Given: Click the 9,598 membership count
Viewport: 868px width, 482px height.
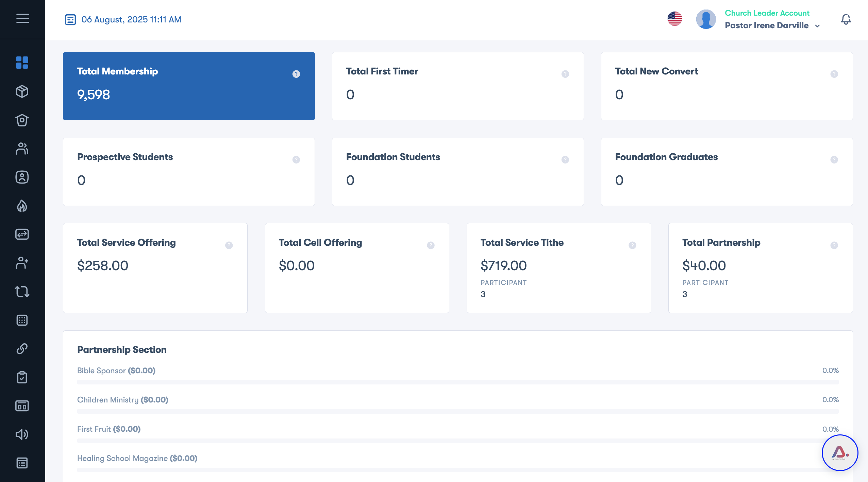Looking at the screenshot, I should click(x=94, y=95).
